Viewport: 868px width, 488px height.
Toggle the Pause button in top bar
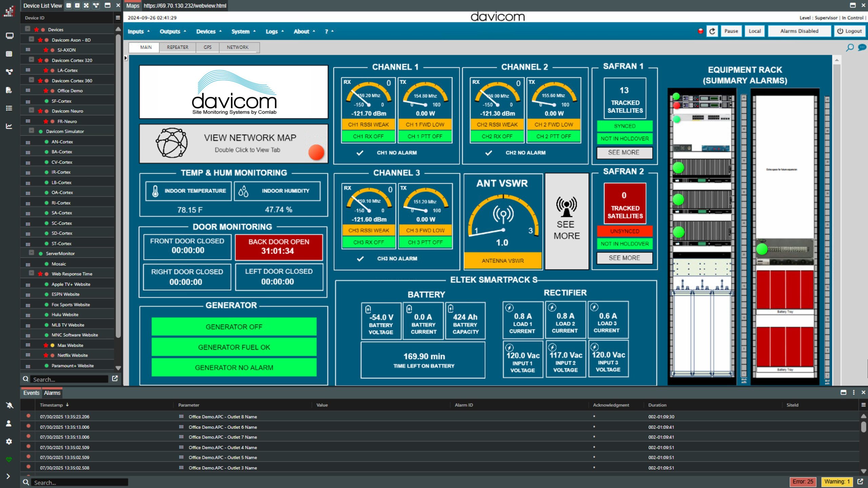(x=731, y=31)
